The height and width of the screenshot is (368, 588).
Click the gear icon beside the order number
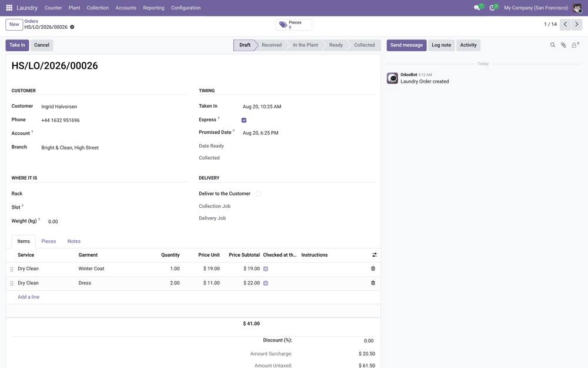[72, 27]
